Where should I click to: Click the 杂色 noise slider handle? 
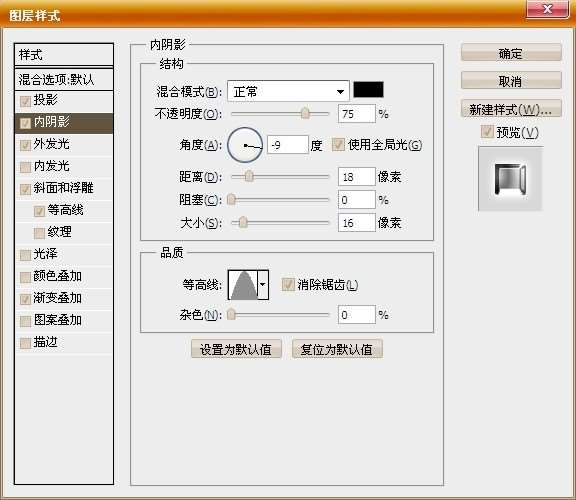click(231, 315)
